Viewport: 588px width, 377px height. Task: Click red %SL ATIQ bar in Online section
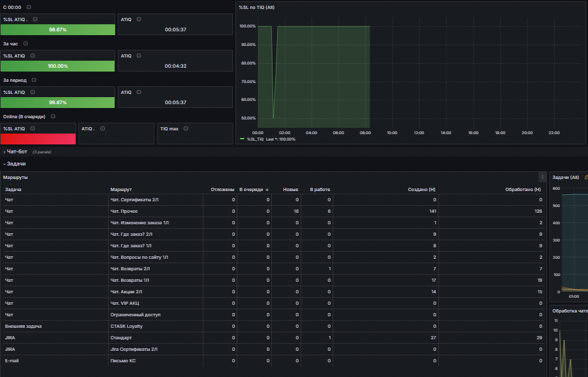point(38,139)
